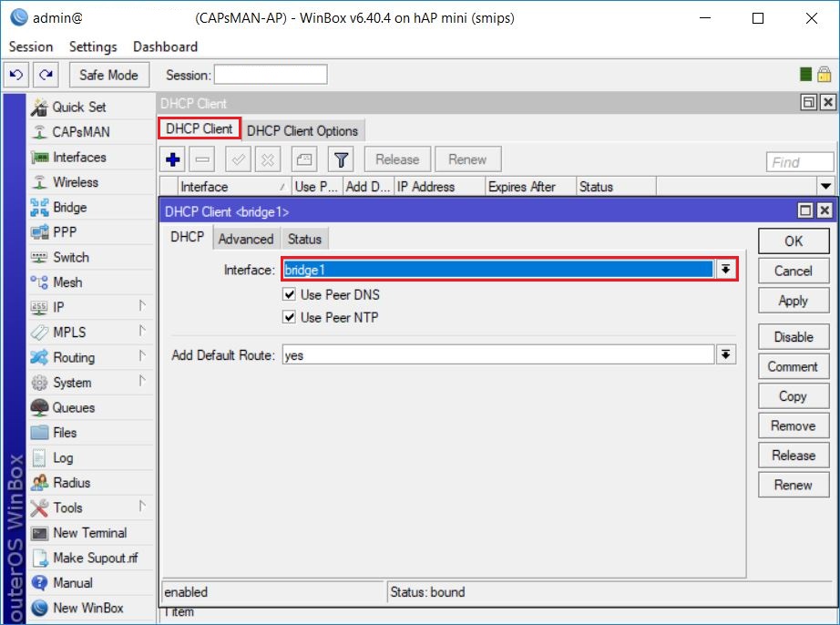Screen dimensions: 840x625
Task: Open the Mesh sidebar item
Action: 68,282
